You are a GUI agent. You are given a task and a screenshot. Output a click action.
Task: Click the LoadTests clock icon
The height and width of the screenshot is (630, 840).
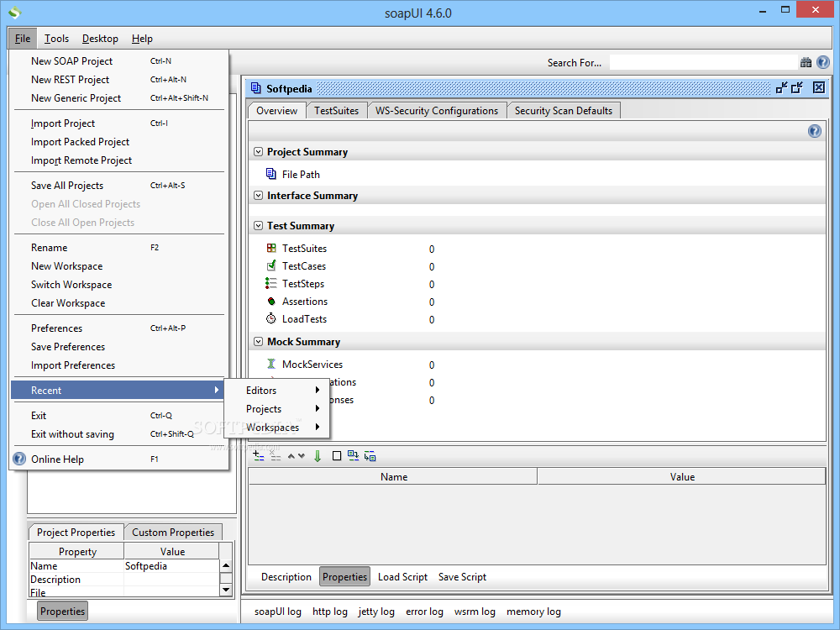(x=271, y=318)
